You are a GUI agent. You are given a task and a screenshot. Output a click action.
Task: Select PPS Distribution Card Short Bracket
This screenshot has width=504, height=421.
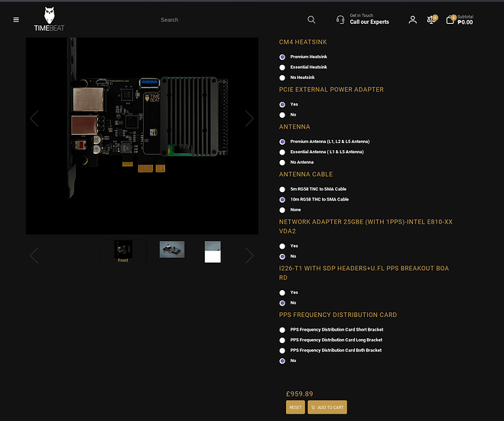click(282, 330)
